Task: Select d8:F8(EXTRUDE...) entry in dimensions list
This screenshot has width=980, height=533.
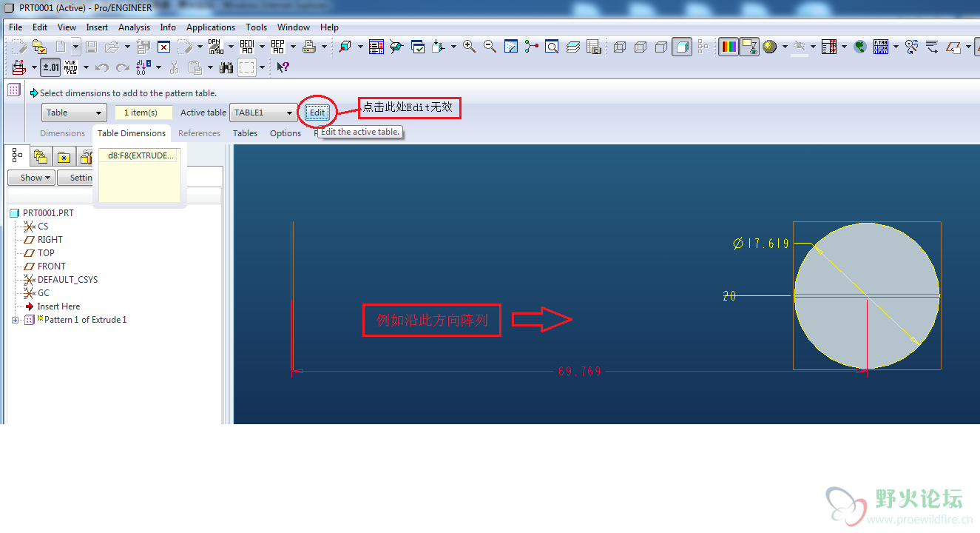Action: pyautogui.click(x=139, y=155)
